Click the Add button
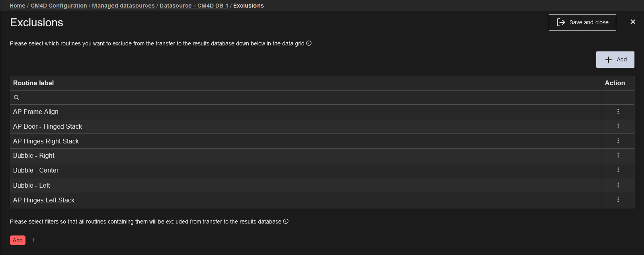 pyautogui.click(x=615, y=60)
